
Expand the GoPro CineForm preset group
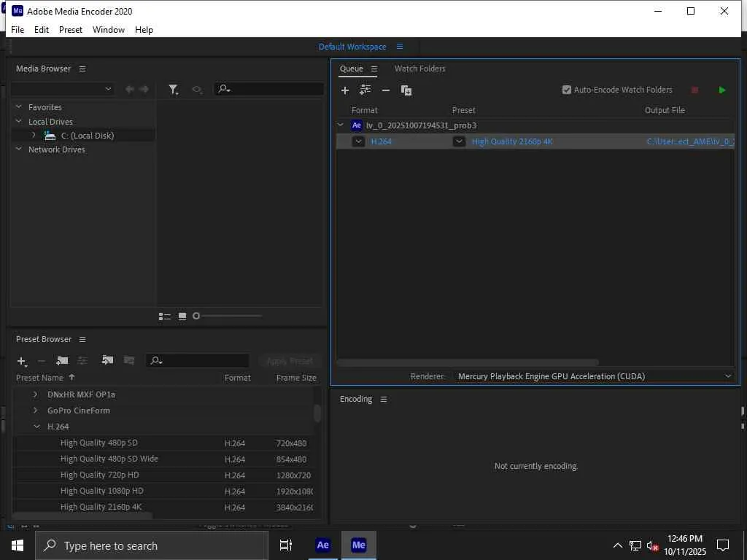click(x=35, y=411)
